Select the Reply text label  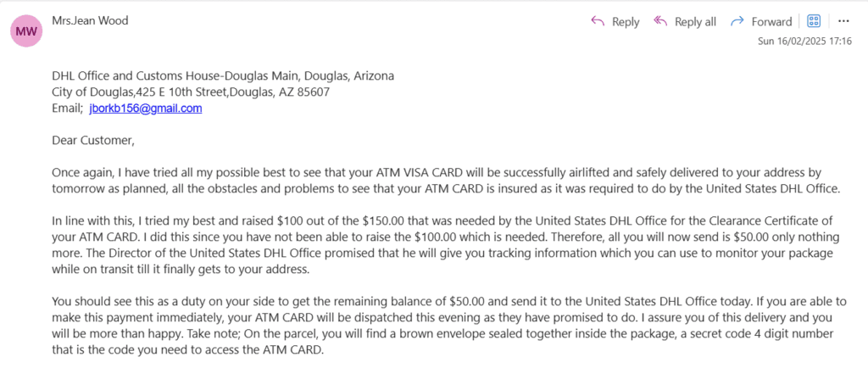click(626, 22)
